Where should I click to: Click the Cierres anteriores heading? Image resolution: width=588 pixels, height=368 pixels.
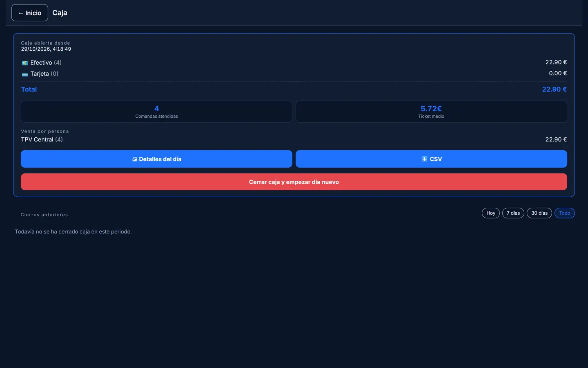coord(44,215)
